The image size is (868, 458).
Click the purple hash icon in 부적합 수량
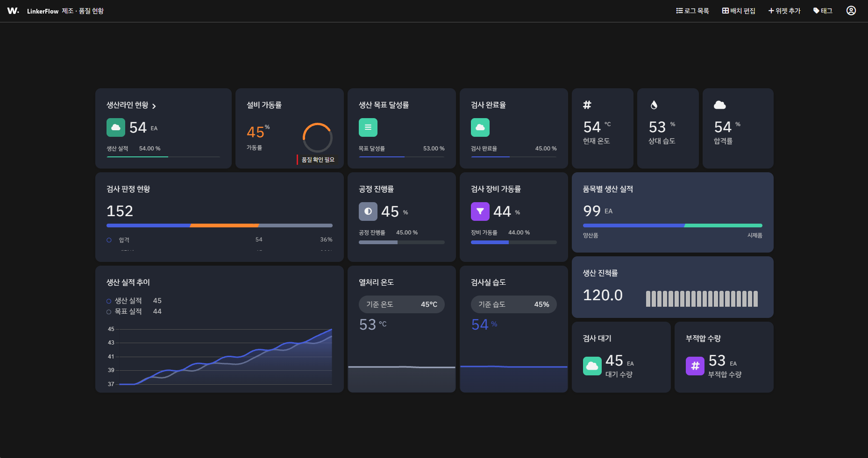(695, 366)
